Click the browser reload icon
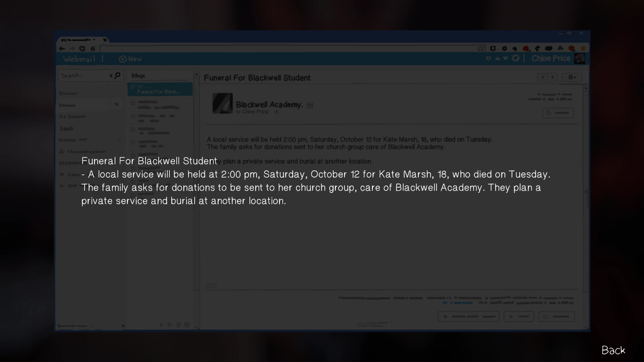The height and width of the screenshot is (362, 644). (82, 49)
